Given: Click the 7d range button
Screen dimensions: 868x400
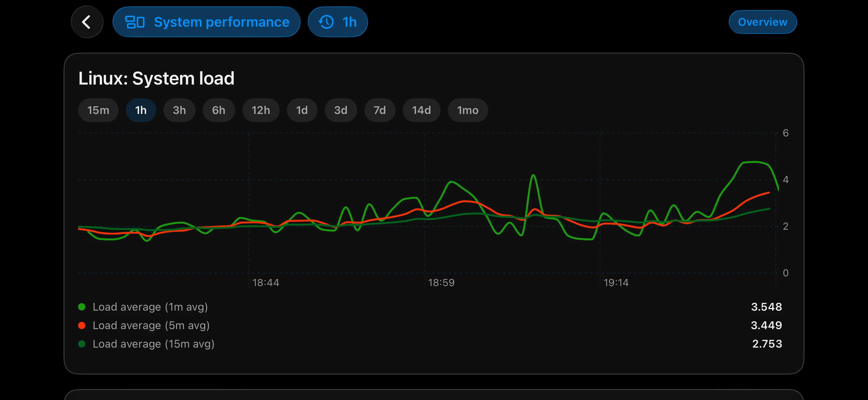Looking at the screenshot, I should (380, 110).
